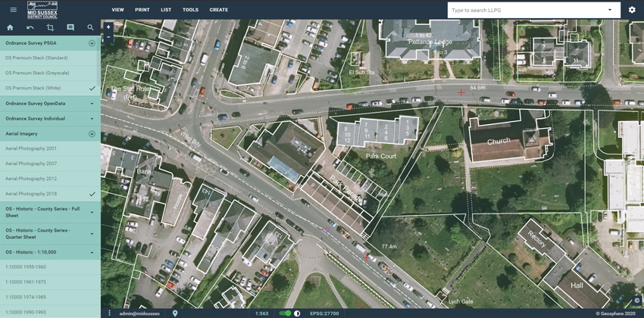Select the 1:10000 1974-1985 layer row
This screenshot has width=644, height=318.
(x=50, y=297)
